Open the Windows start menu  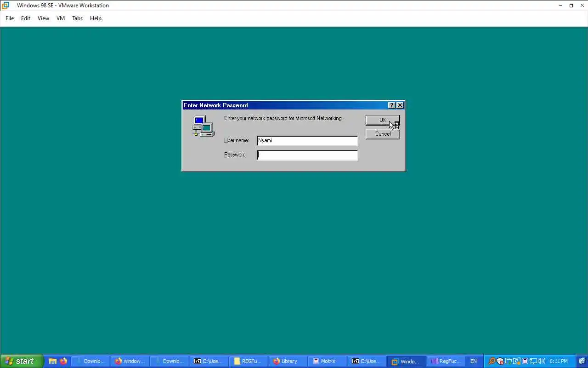22,361
